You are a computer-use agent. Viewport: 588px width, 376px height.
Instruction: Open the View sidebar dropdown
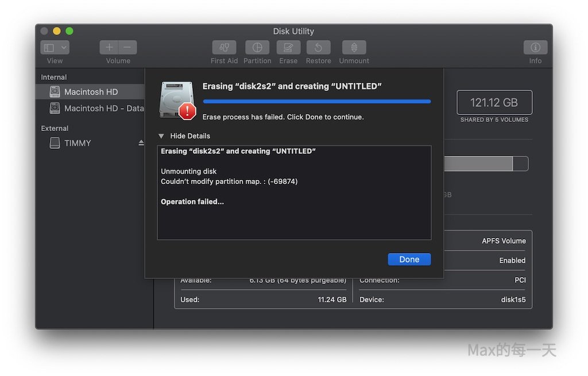[x=55, y=48]
